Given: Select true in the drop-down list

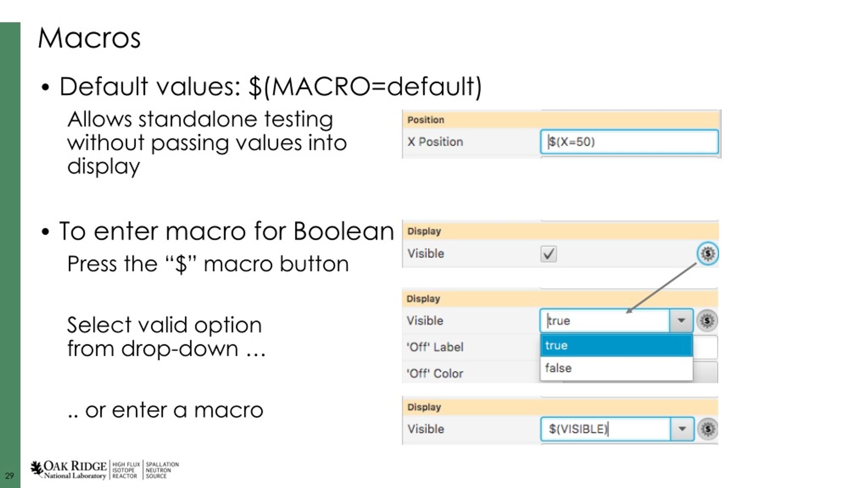Looking at the screenshot, I should (x=616, y=346).
